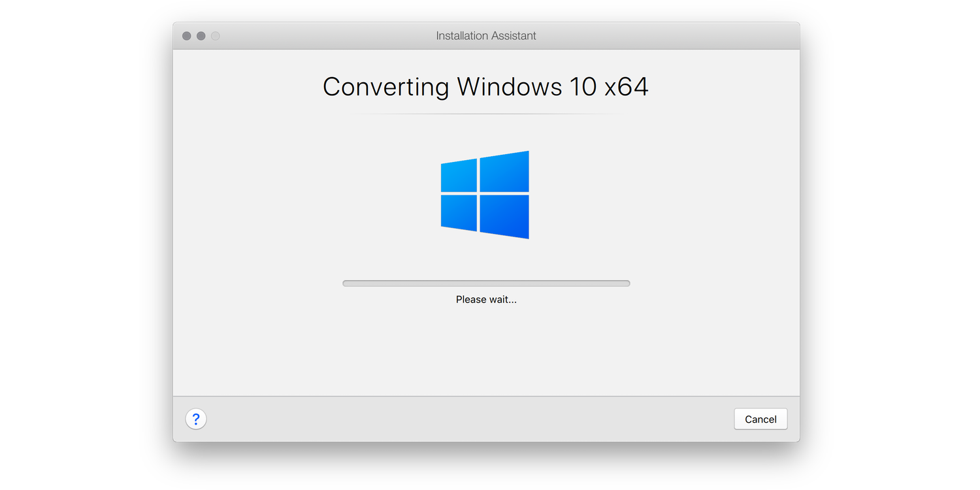980x490 pixels.
Task: Click the word "Converting" in the heading
Action: [x=385, y=87]
